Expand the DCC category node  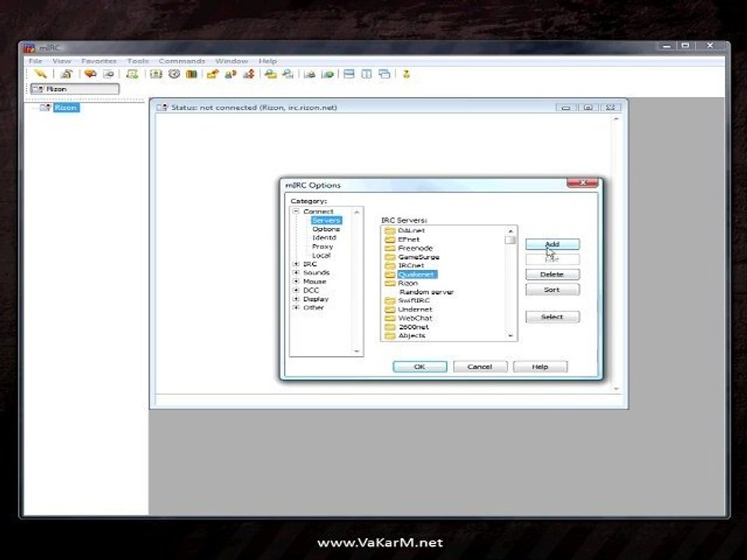click(296, 290)
